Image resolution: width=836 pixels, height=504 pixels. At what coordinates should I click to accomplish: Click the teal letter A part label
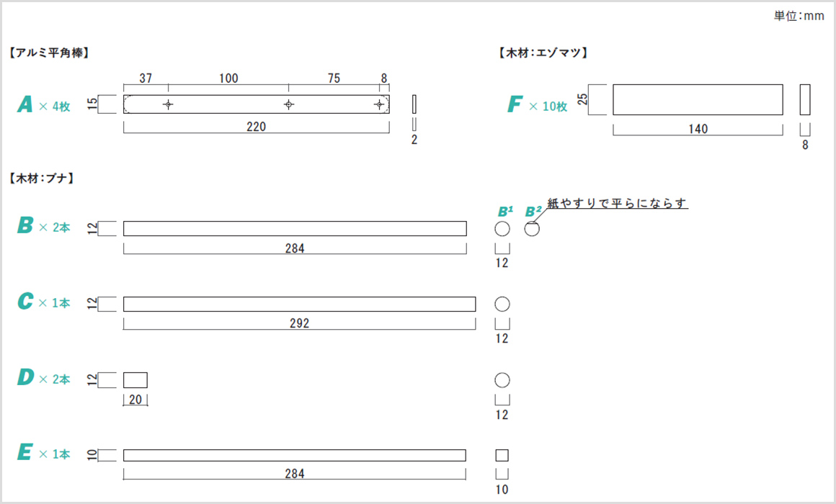click(25, 104)
